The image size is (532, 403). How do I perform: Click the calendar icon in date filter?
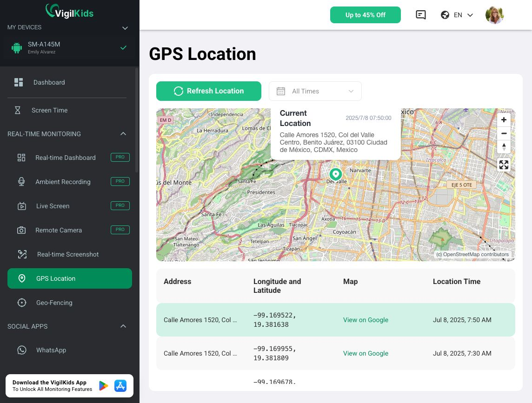pyautogui.click(x=281, y=91)
